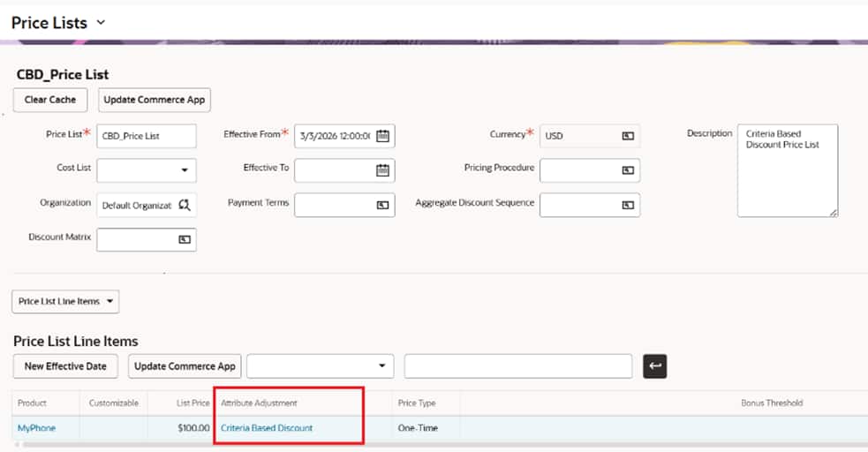The width and height of the screenshot is (868, 452).
Task: Click the CBD_Price List record title
Action: pos(63,75)
